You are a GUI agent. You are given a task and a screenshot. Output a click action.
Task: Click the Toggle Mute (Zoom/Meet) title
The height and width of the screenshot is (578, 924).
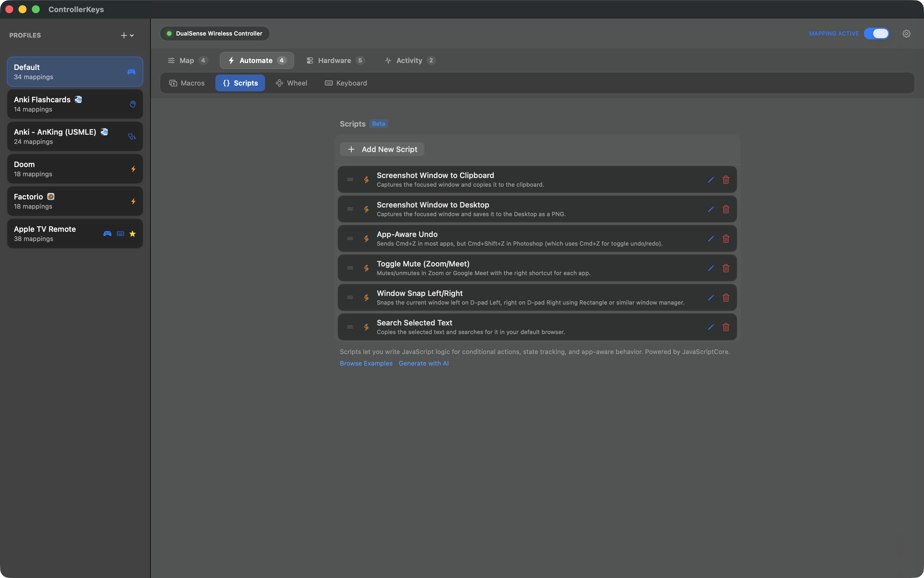423,264
